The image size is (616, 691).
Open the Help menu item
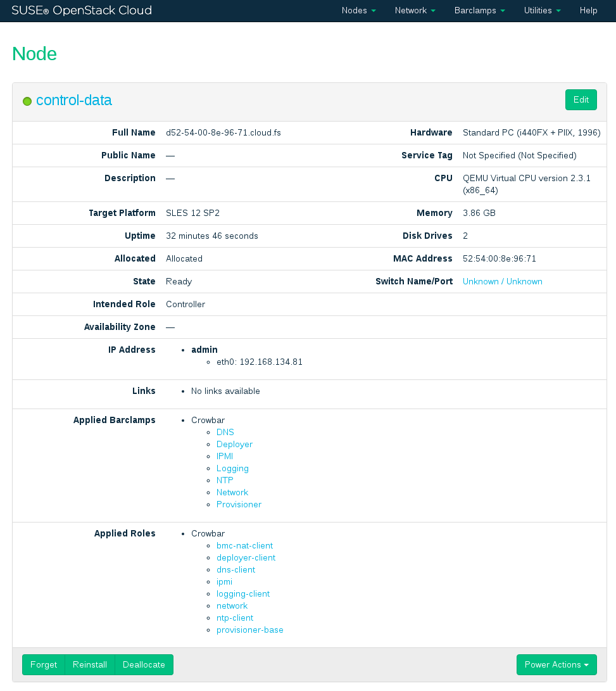click(588, 11)
